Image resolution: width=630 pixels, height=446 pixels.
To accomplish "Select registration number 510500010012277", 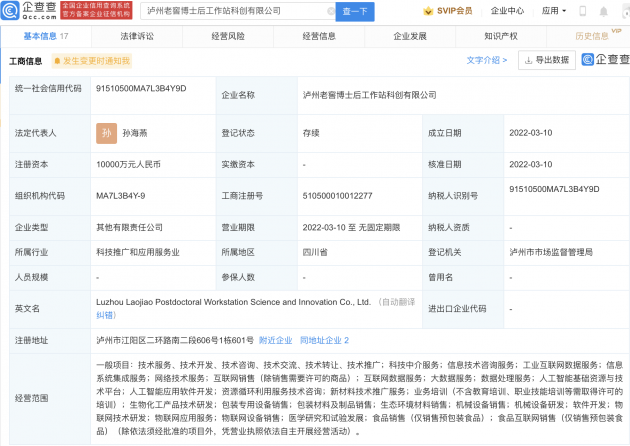I will pyautogui.click(x=338, y=196).
